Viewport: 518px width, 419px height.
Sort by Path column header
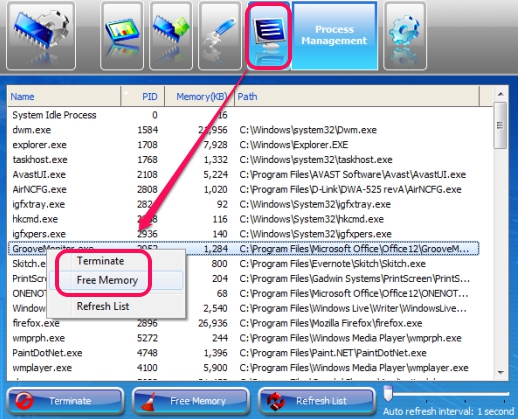click(x=357, y=97)
